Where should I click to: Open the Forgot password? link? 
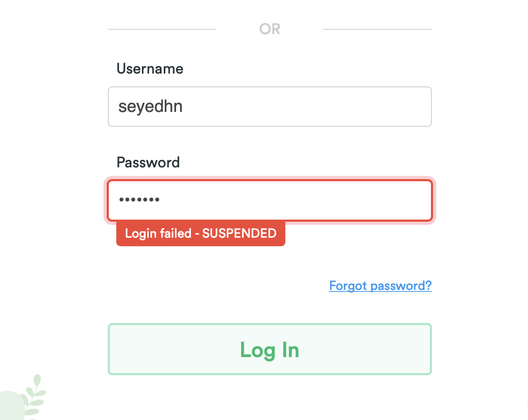[x=380, y=286]
